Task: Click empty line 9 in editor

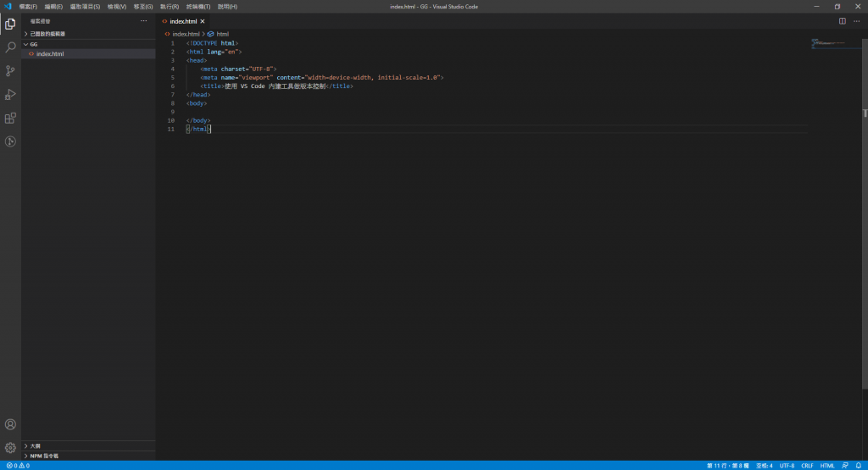Action: (x=497, y=112)
